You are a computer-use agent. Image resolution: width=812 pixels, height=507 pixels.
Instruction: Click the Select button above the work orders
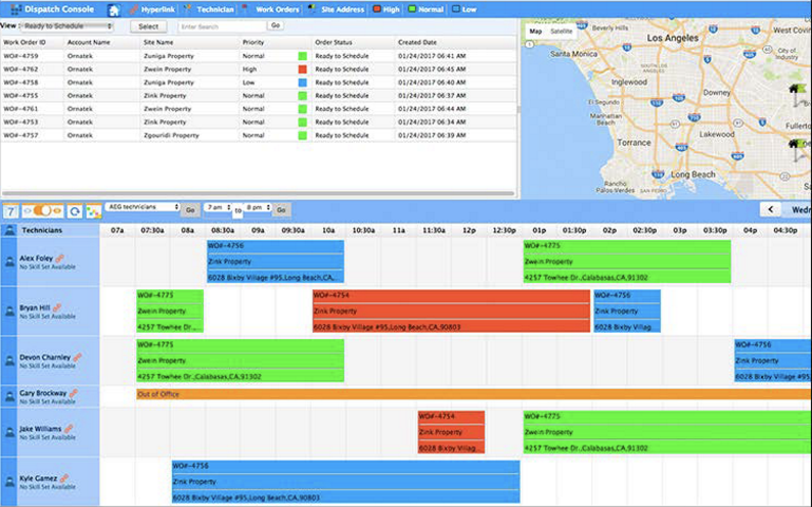click(x=149, y=26)
